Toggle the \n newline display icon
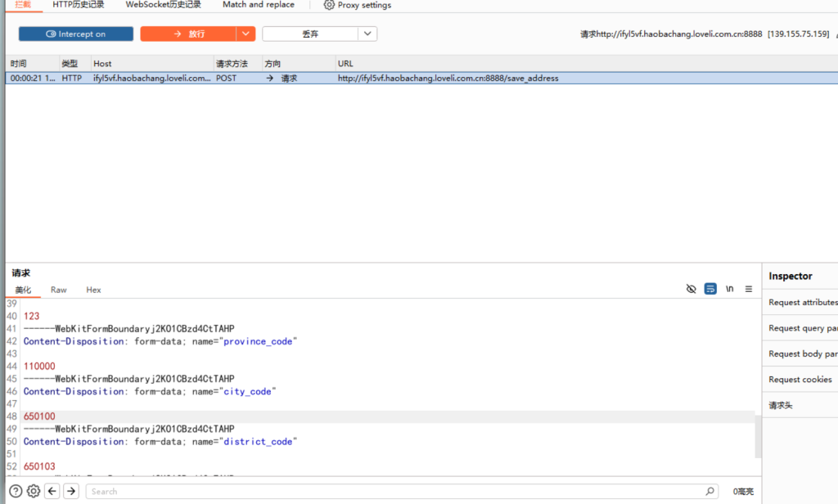Image resolution: width=838 pixels, height=504 pixels. pyautogui.click(x=729, y=289)
